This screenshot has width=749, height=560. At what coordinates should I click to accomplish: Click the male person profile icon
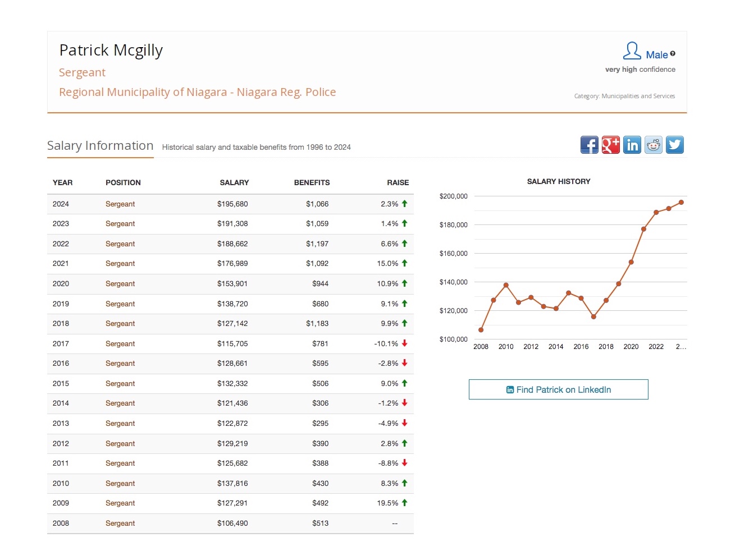click(632, 51)
